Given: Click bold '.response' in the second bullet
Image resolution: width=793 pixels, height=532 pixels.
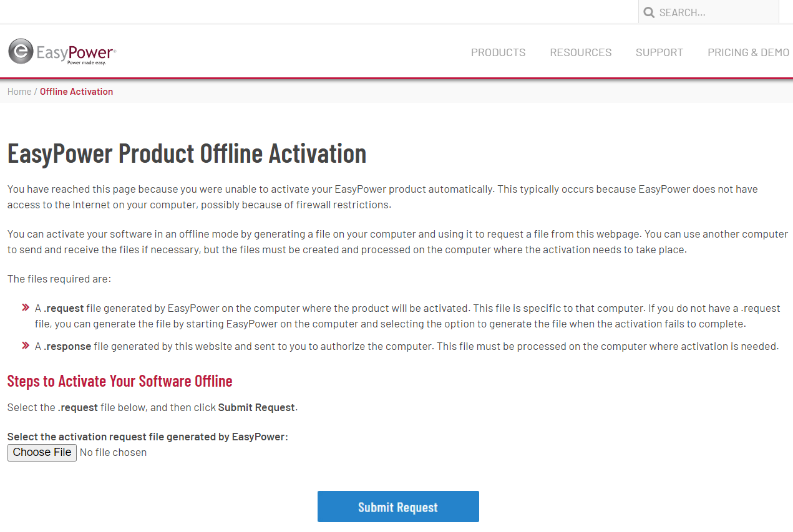Looking at the screenshot, I should (x=67, y=347).
